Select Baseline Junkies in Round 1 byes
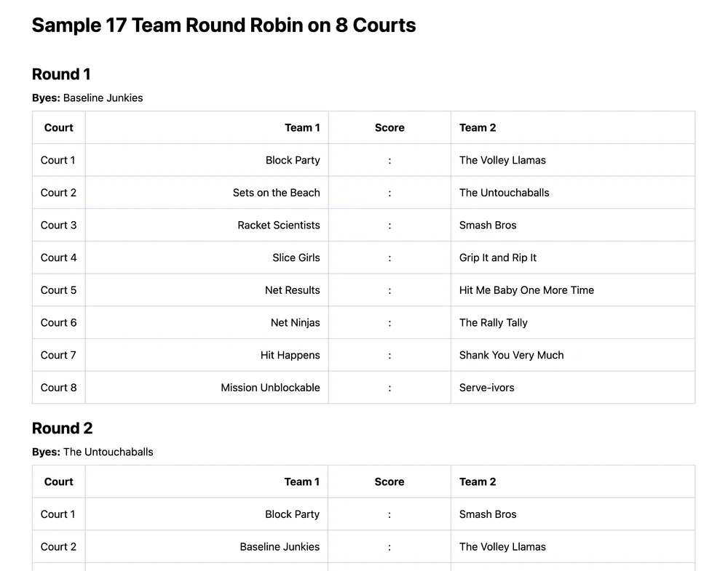The image size is (728, 571). click(103, 97)
